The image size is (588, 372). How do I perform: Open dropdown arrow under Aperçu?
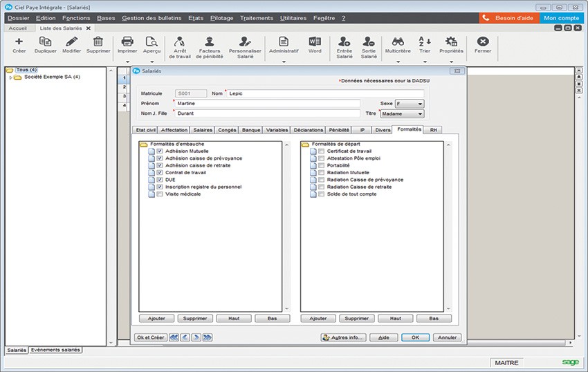[151, 62]
